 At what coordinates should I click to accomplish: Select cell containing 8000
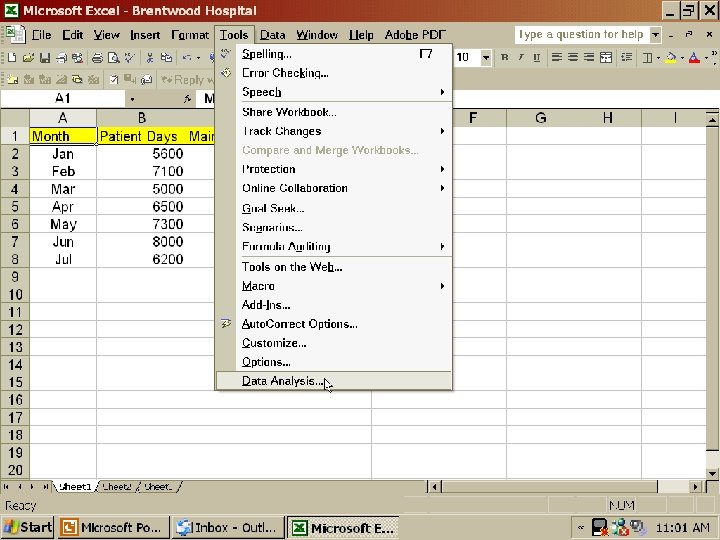point(155,242)
